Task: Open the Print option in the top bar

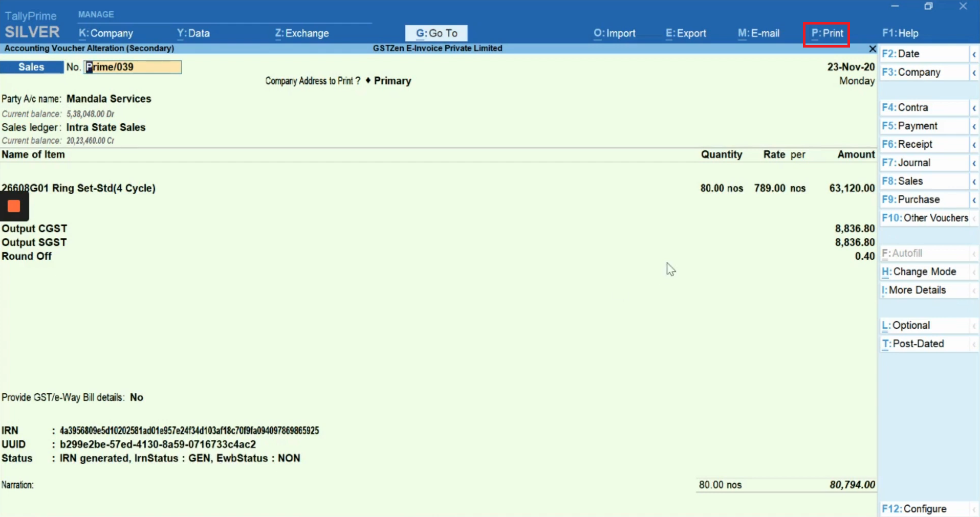Action: point(826,33)
